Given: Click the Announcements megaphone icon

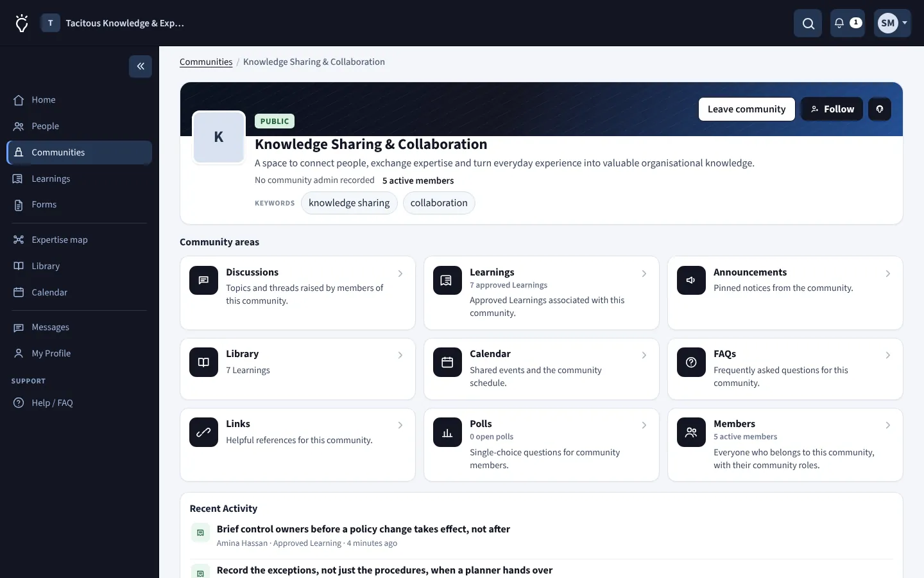Looking at the screenshot, I should (x=691, y=280).
